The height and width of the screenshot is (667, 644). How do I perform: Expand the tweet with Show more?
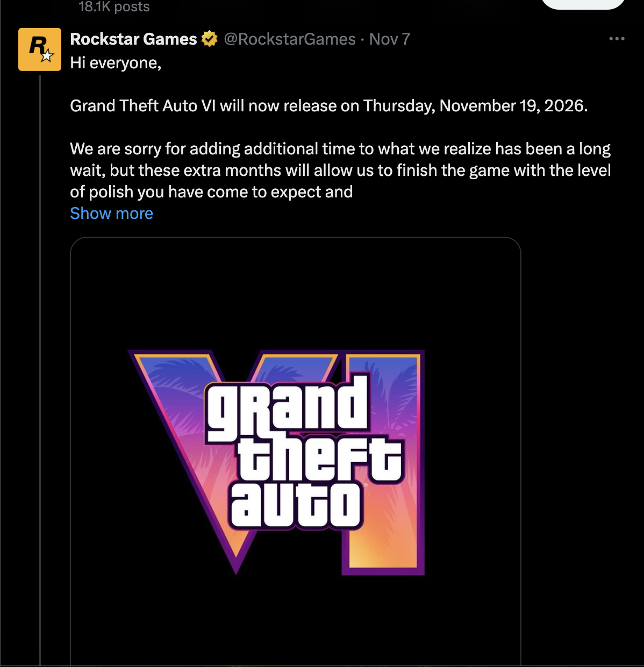[x=111, y=213]
